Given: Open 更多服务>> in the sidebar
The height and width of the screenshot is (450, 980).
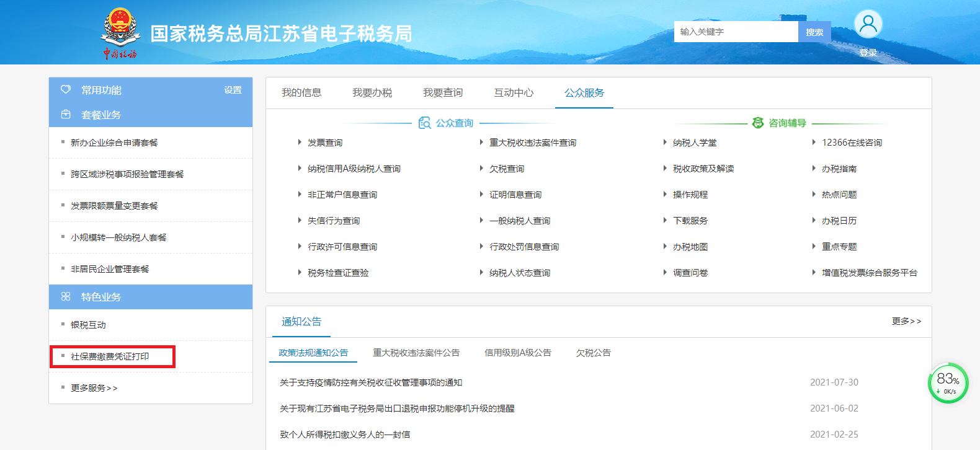Looking at the screenshot, I should click(x=94, y=388).
